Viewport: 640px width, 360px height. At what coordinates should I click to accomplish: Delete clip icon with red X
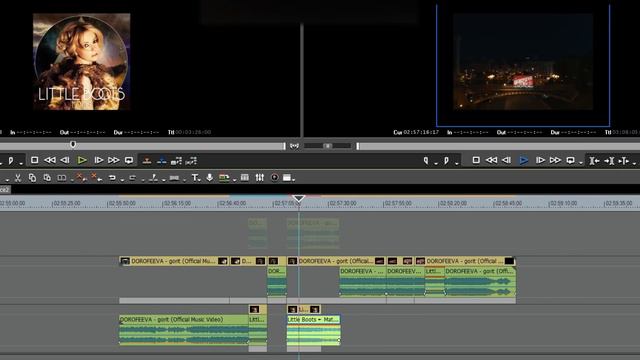point(81,178)
